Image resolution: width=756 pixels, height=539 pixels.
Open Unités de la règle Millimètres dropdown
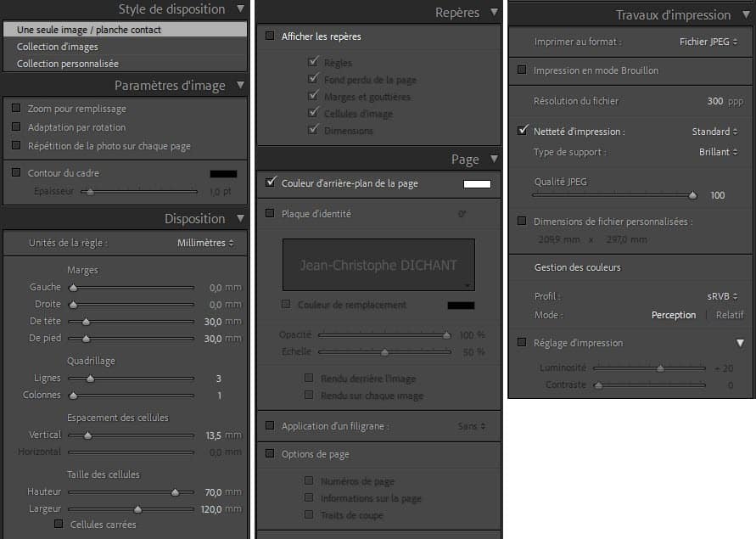pyautogui.click(x=205, y=243)
